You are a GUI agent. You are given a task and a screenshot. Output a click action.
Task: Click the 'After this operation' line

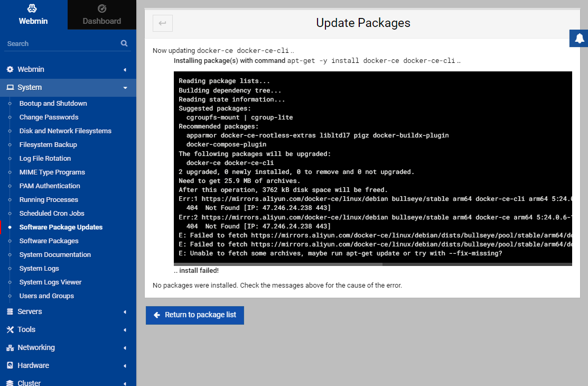pyautogui.click(x=283, y=190)
